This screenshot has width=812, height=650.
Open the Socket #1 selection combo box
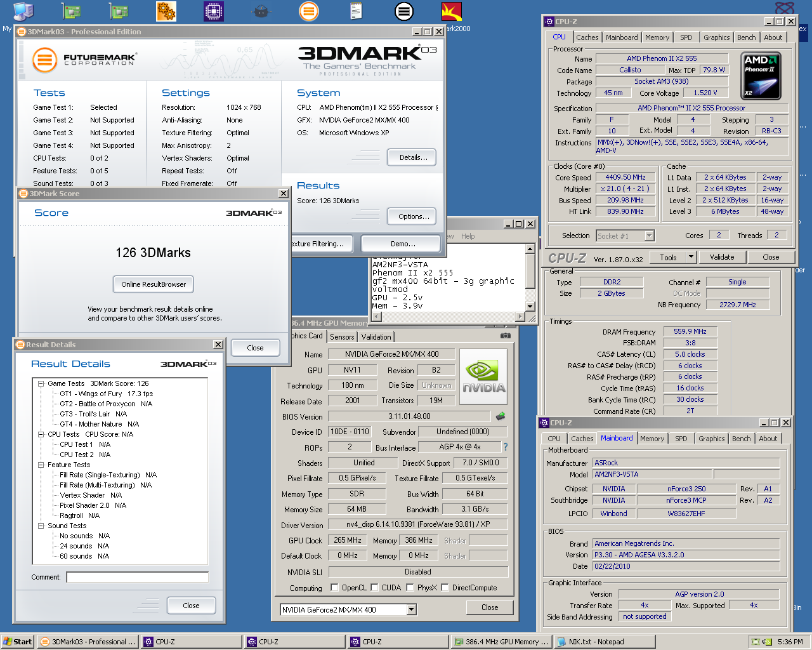click(625, 235)
